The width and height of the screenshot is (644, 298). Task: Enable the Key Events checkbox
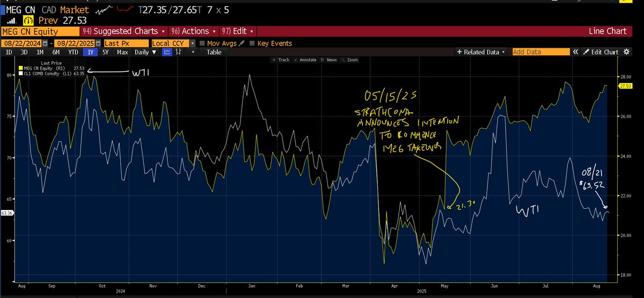252,43
